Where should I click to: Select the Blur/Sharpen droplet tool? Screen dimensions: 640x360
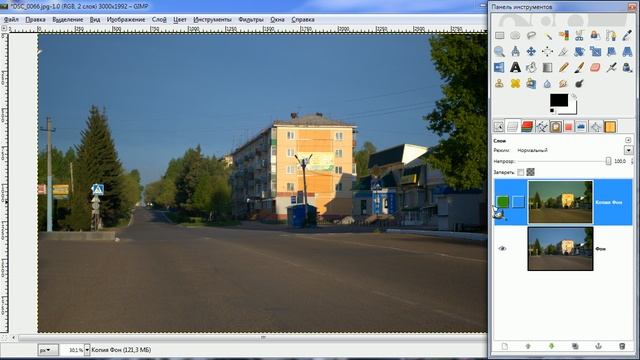[547, 84]
